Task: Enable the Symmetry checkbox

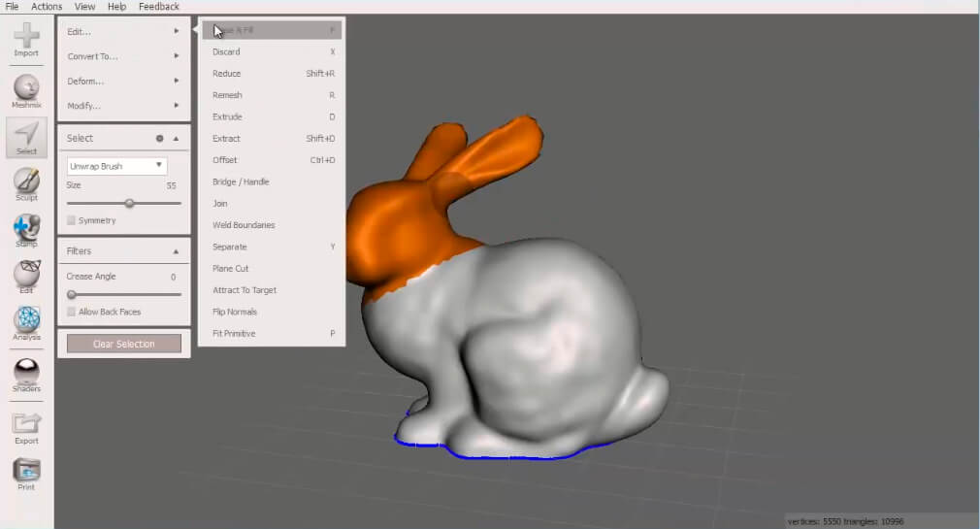Action: (x=71, y=220)
